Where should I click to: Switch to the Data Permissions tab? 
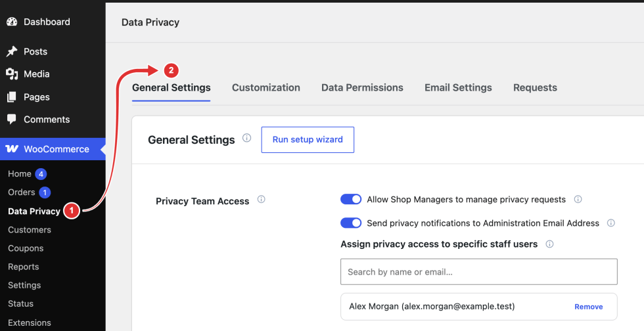click(362, 87)
